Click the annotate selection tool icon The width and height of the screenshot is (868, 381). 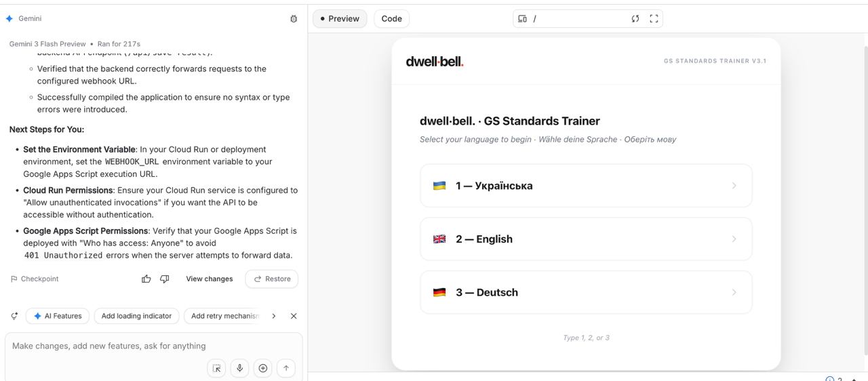point(217,368)
